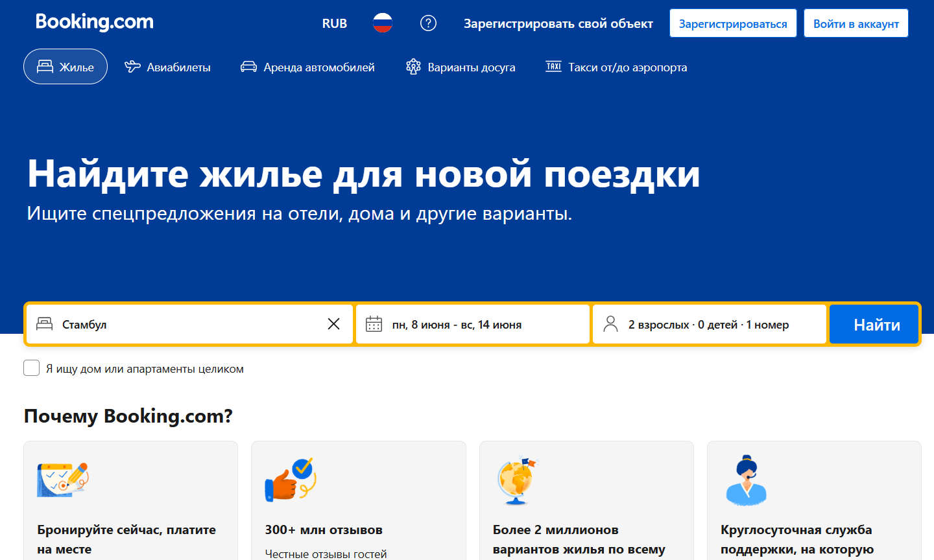Go to Варианты досуга tab
The image size is (934, 560).
[461, 67]
